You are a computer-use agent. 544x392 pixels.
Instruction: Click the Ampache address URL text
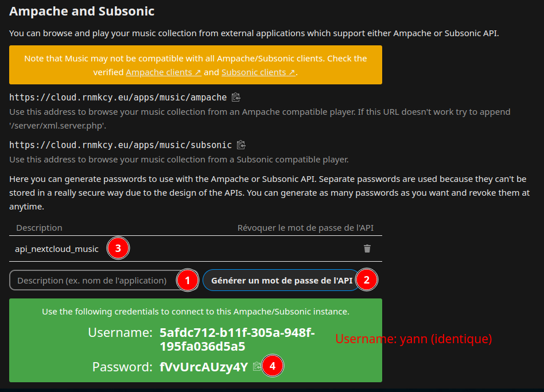tap(118, 97)
